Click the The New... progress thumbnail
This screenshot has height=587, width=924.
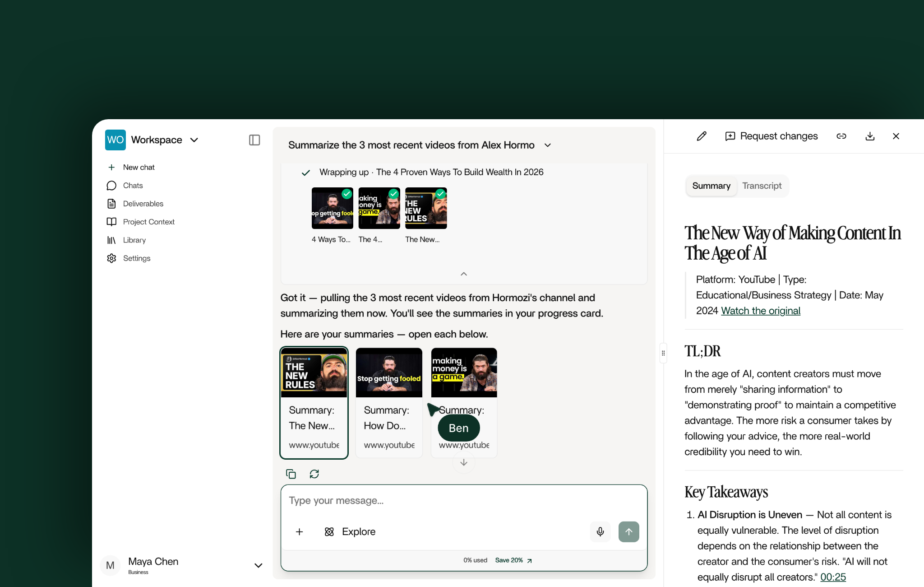click(x=426, y=208)
